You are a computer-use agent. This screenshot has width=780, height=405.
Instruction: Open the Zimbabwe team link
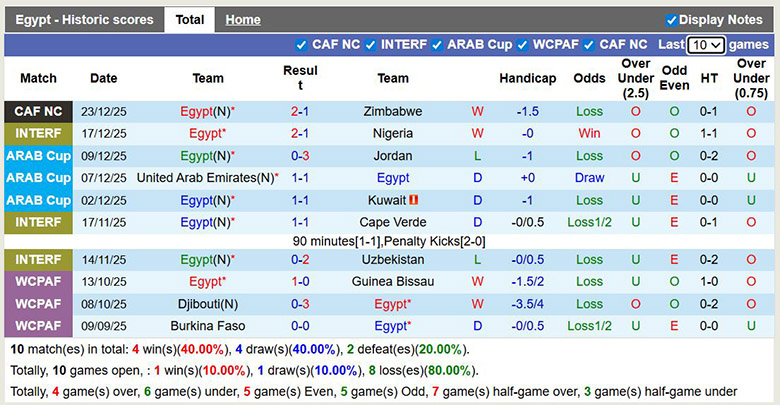click(393, 112)
